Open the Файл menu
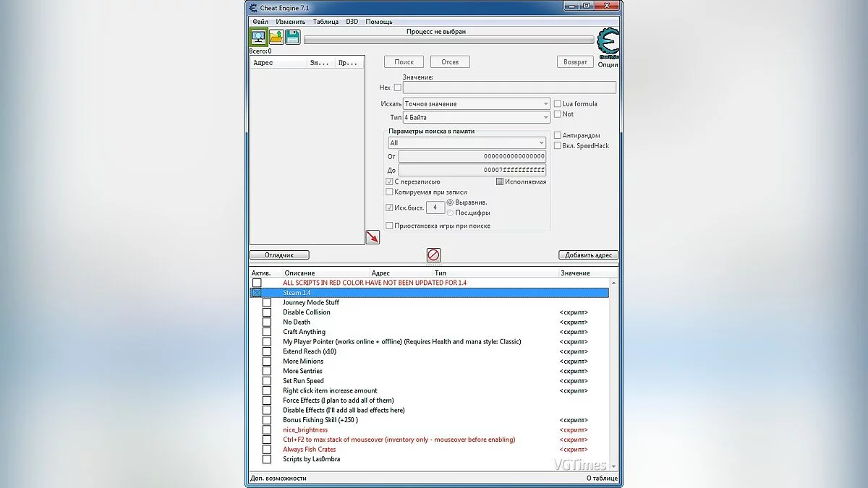The width and height of the screenshot is (868, 488). point(260,22)
